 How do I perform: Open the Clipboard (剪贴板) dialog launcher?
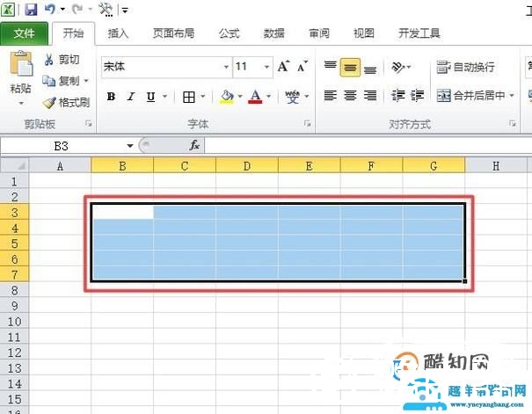point(89,124)
